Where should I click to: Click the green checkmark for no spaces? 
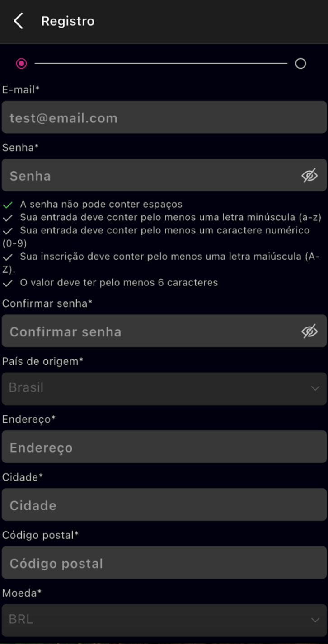point(8,205)
